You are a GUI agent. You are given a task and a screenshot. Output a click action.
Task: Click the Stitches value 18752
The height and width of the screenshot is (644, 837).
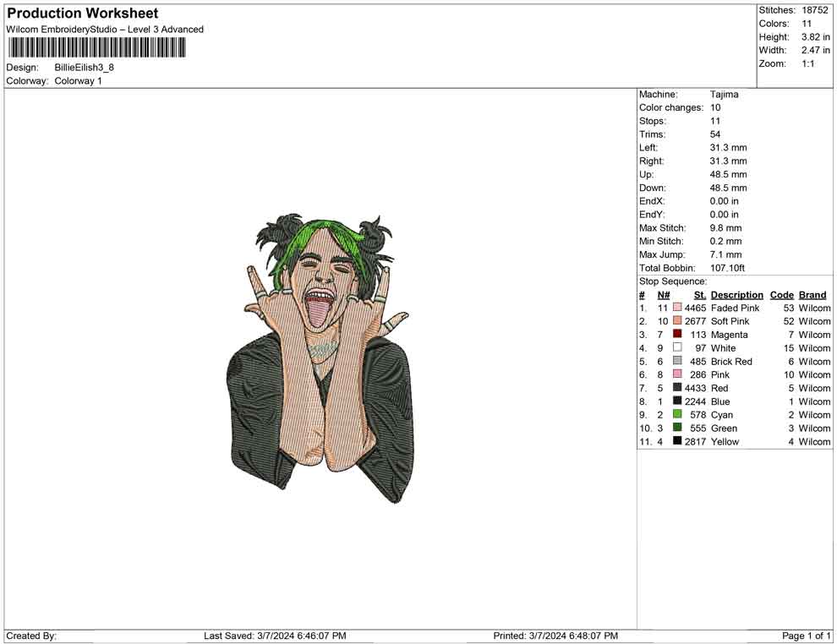pyautogui.click(x=814, y=10)
